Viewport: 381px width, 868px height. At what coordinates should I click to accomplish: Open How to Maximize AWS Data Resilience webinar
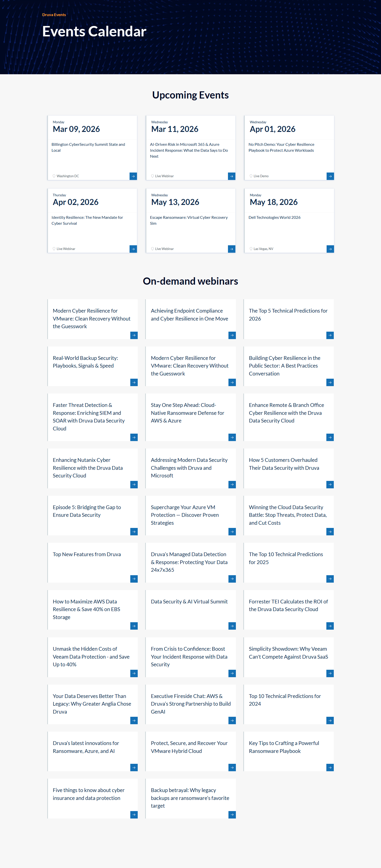(87, 609)
